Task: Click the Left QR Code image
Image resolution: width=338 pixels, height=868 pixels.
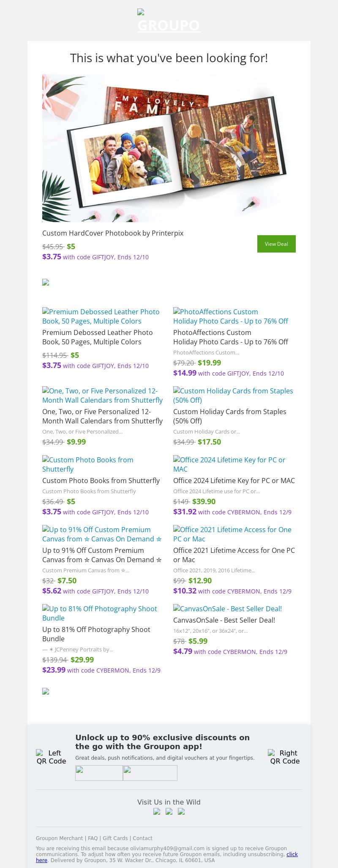Action: click(x=51, y=757)
